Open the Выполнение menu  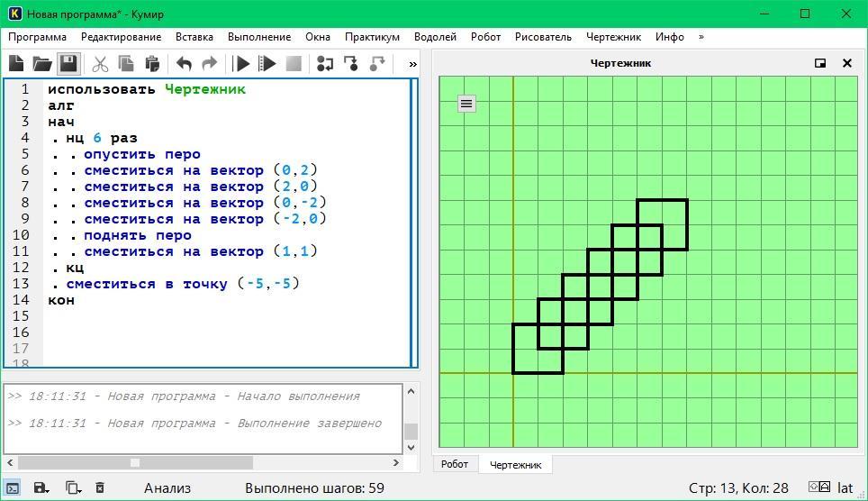pos(259,37)
